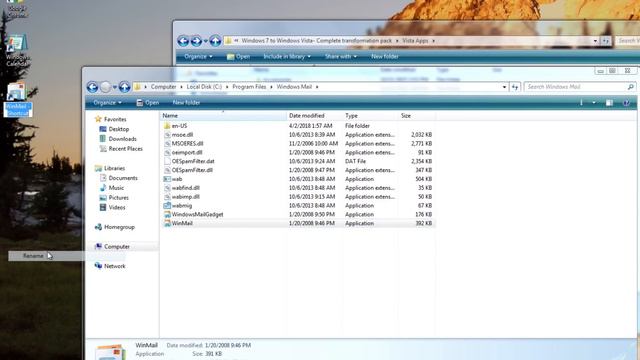Click New folder in Windows Mail toolbar
The image size is (640, 360).
click(186, 103)
